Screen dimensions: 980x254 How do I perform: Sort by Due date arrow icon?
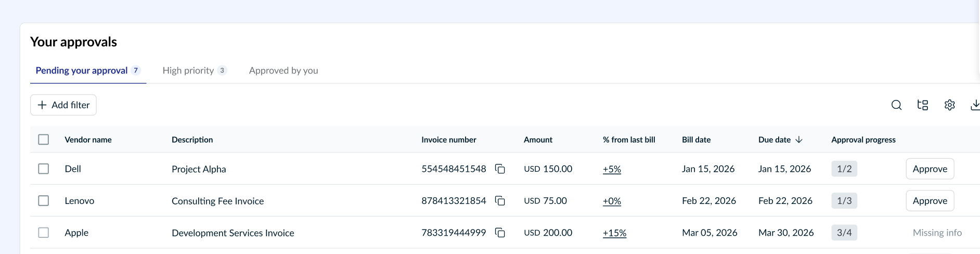point(799,139)
